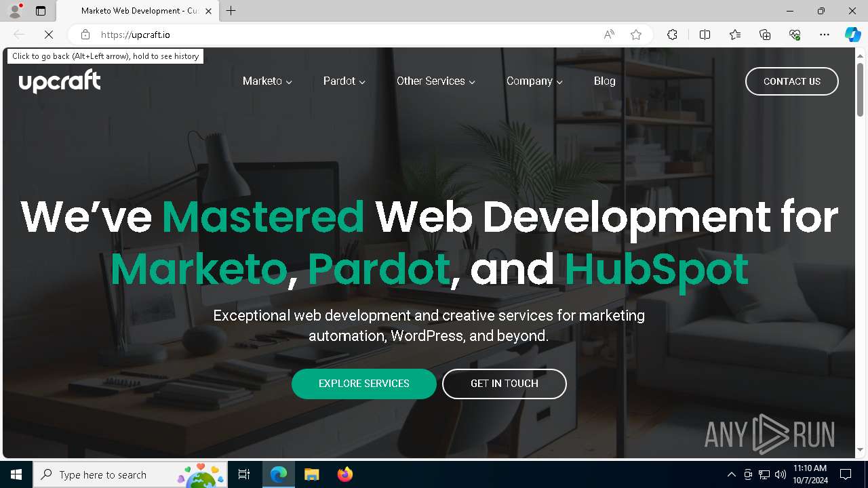Open the Blog page
The width and height of the screenshot is (868, 488).
click(x=605, y=81)
